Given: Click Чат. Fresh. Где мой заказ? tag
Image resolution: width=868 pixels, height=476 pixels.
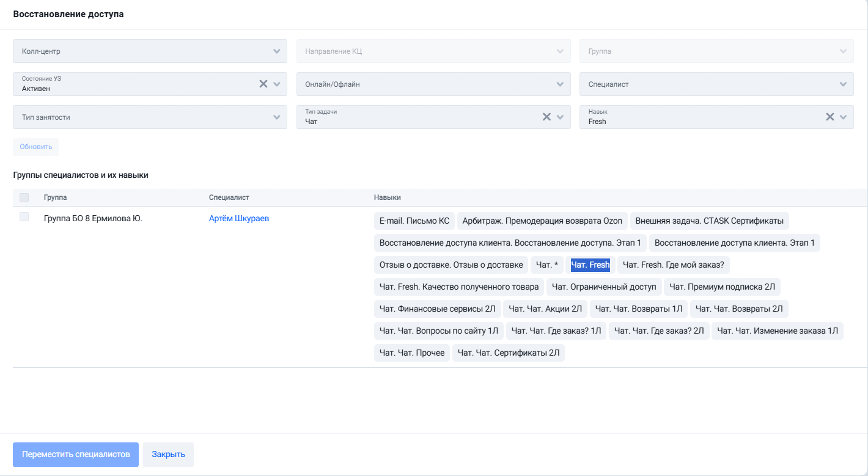Looking at the screenshot, I should click(674, 265).
